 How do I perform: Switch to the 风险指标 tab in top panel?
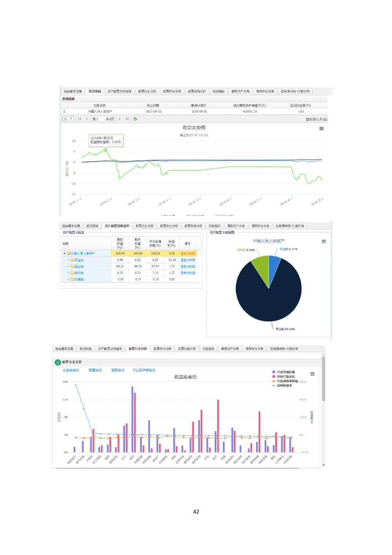(x=218, y=91)
